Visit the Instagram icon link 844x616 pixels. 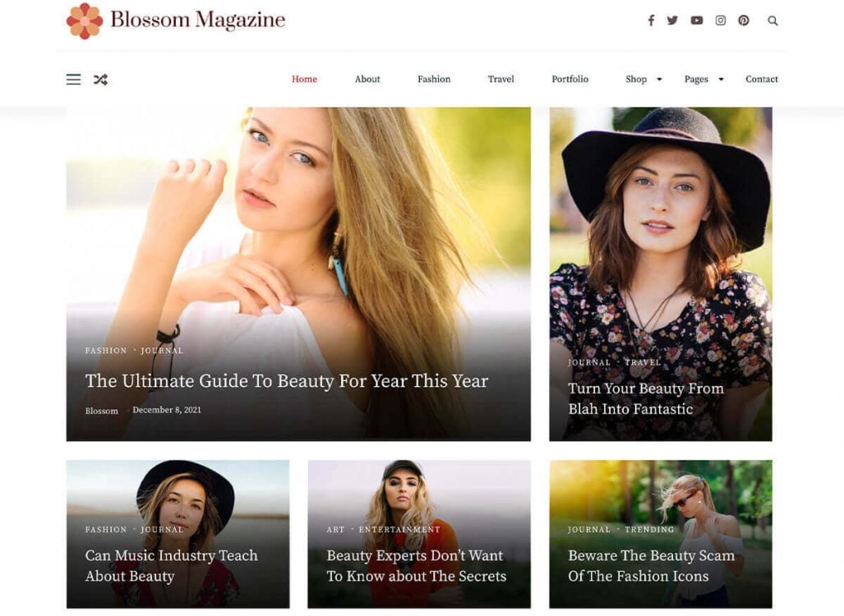click(720, 20)
